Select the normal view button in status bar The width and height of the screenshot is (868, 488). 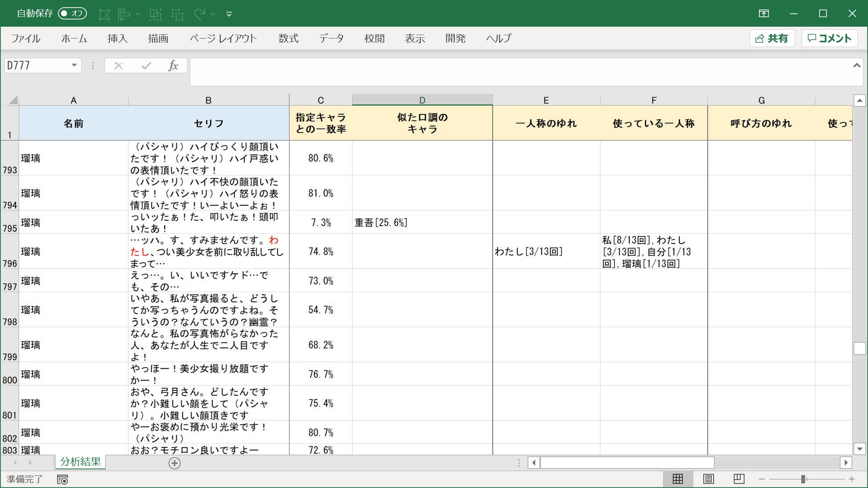click(x=677, y=479)
